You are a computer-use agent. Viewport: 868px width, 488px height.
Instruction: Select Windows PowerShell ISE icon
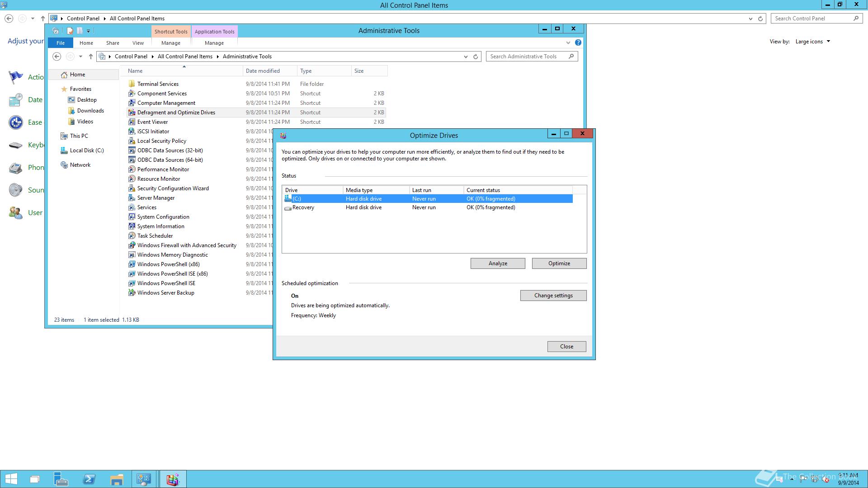tap(132, 283)
